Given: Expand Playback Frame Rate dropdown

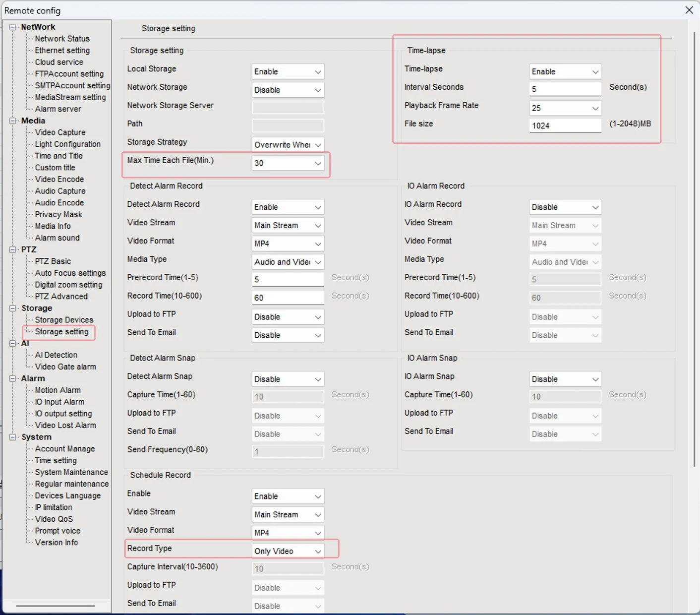Looking at the screenshot, I should [565, 108].
